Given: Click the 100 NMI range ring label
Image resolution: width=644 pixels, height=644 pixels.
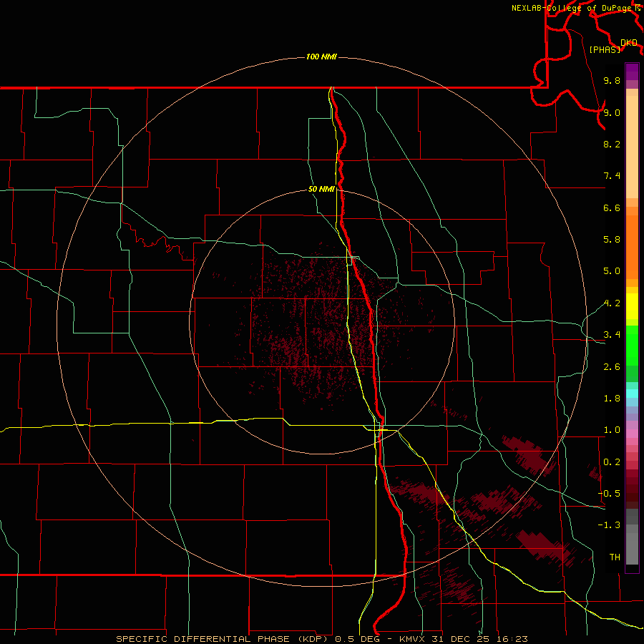Looking at the screenshot, I should click(321, 57).
